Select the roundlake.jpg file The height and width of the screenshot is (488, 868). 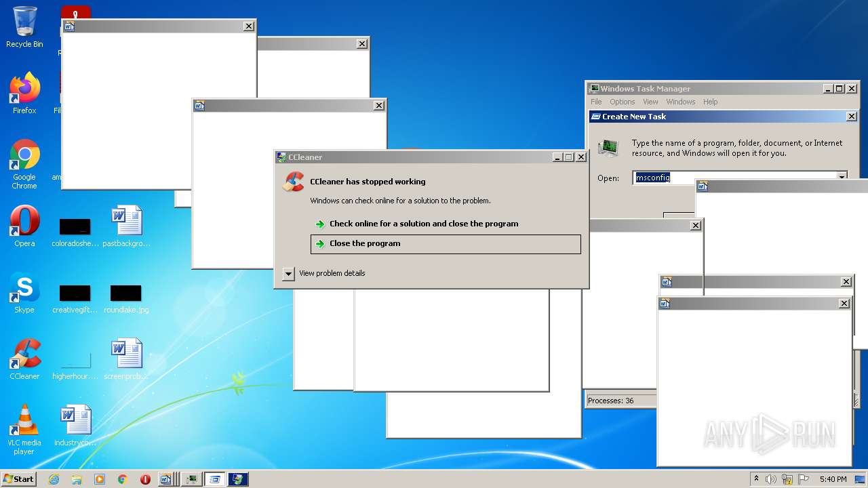pos(126,298)
